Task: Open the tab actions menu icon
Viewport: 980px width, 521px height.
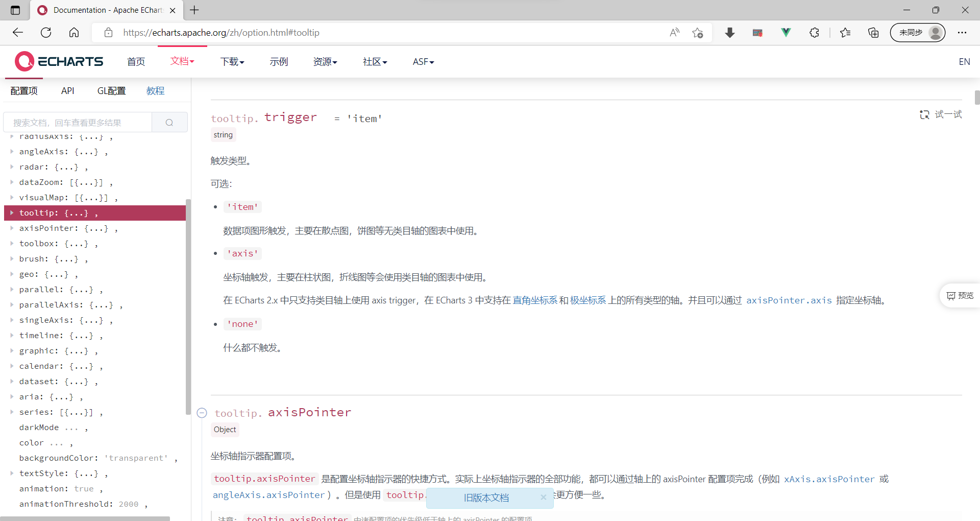Action: coord(15,10)
